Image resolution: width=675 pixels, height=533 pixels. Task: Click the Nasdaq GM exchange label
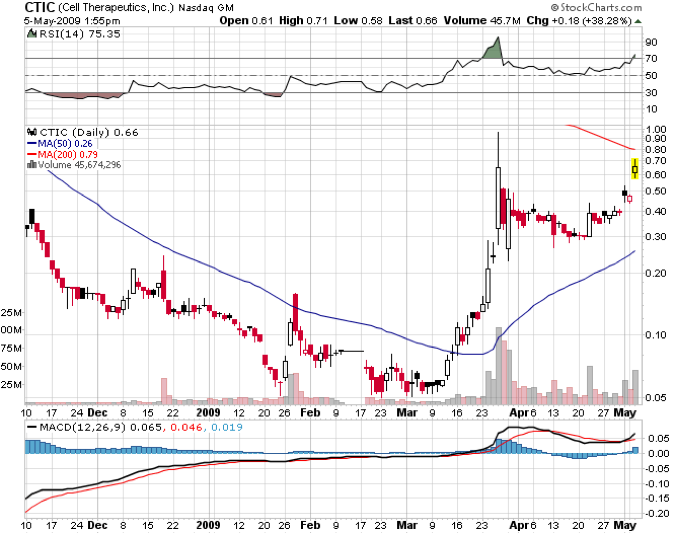[x=206, y=8]
